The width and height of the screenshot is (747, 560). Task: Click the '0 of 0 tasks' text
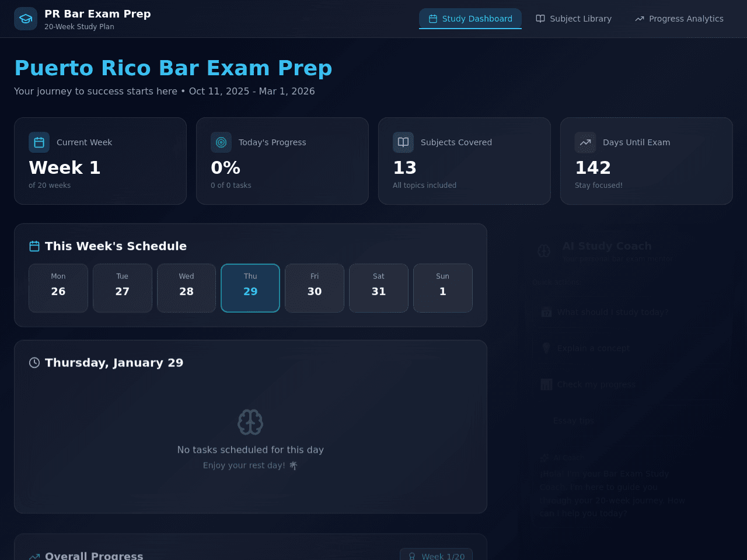click(x=231, y=185)
